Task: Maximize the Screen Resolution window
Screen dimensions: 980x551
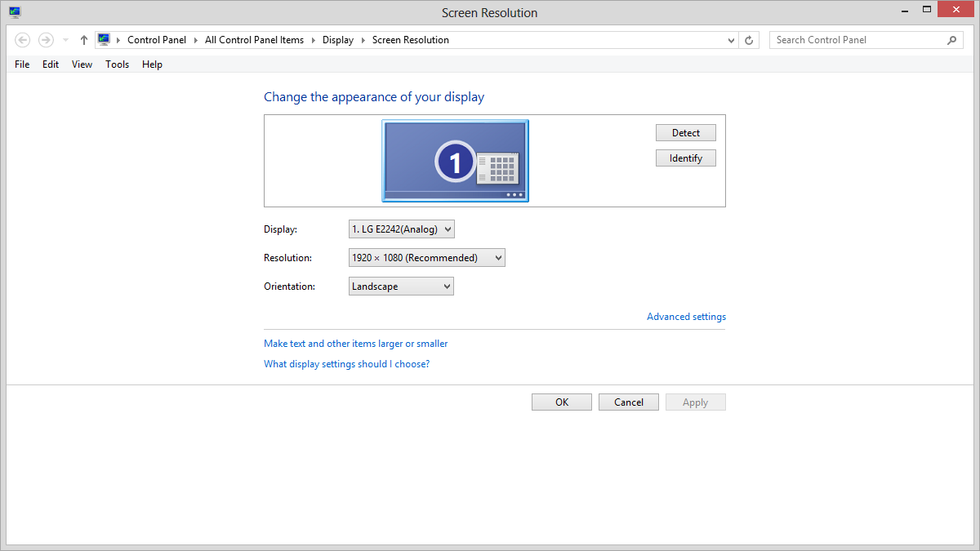Action: [x=927, y=10]
